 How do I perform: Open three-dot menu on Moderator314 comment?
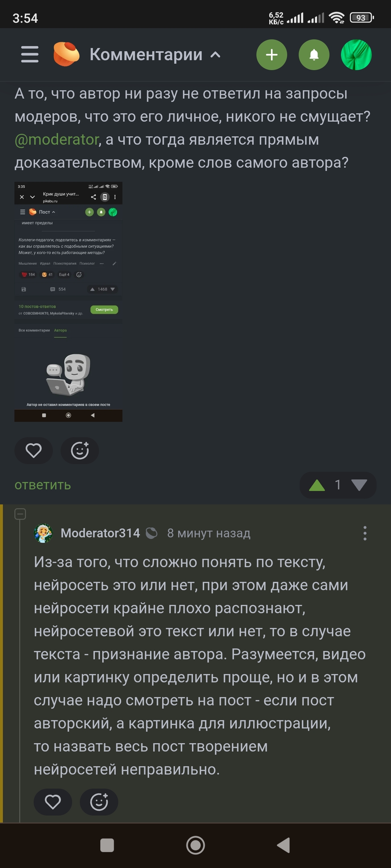(365, 533)
